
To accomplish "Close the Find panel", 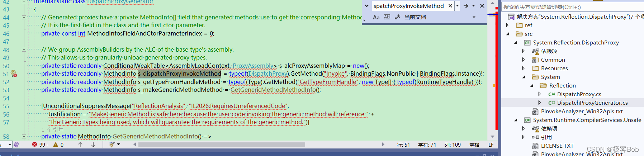I will (482, 6).
